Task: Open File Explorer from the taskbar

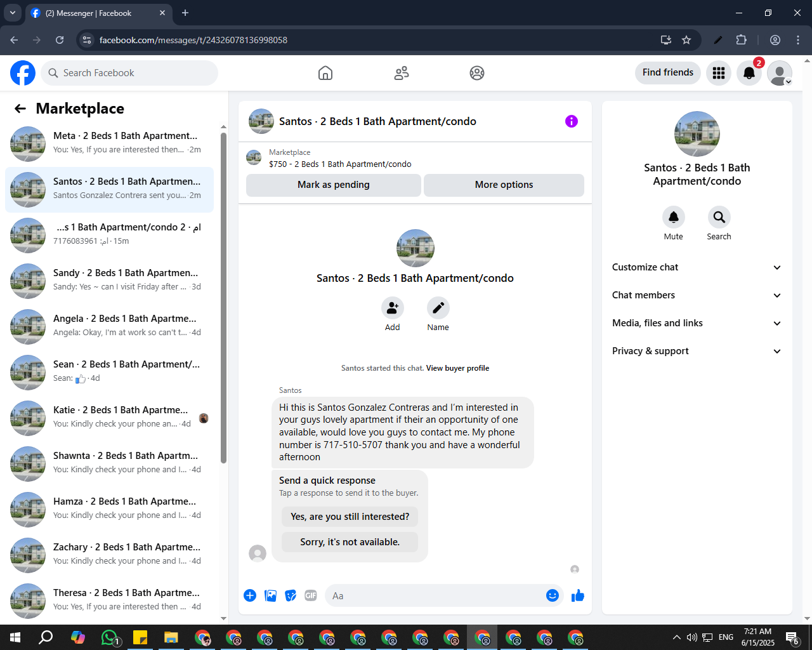Action: (171, 637)
